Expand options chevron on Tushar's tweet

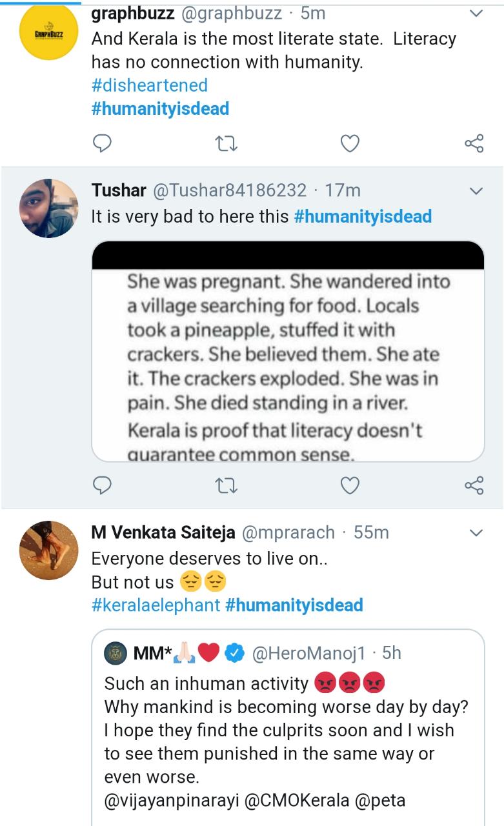[x=476, y=191]
